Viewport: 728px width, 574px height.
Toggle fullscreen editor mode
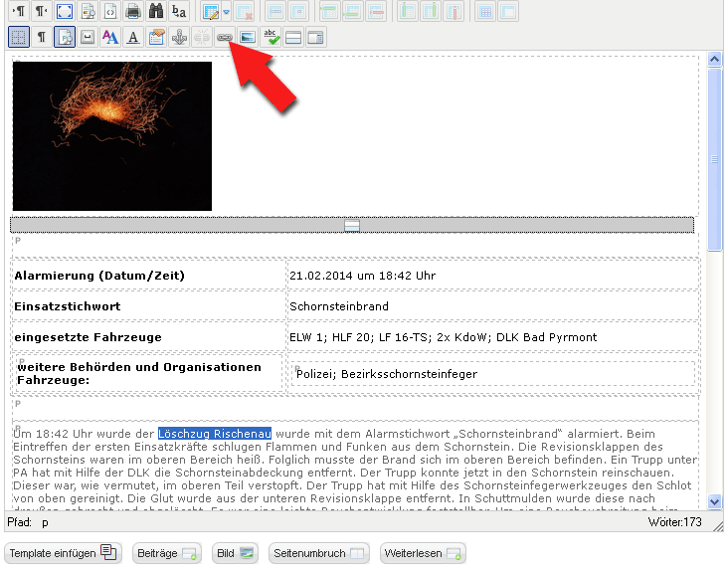tap(65, 11)
